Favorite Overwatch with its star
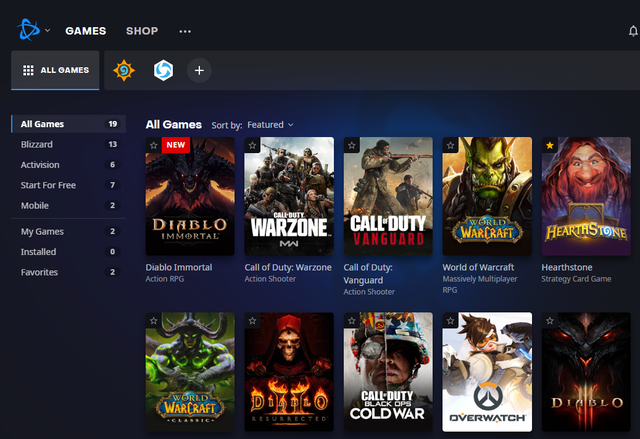 [x=450, y=321]
